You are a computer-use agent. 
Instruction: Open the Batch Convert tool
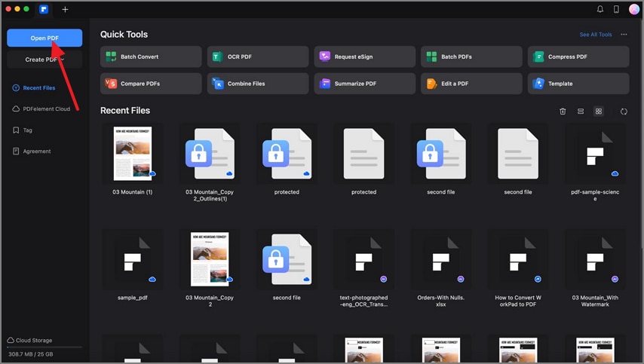click(x=151, y=57)
